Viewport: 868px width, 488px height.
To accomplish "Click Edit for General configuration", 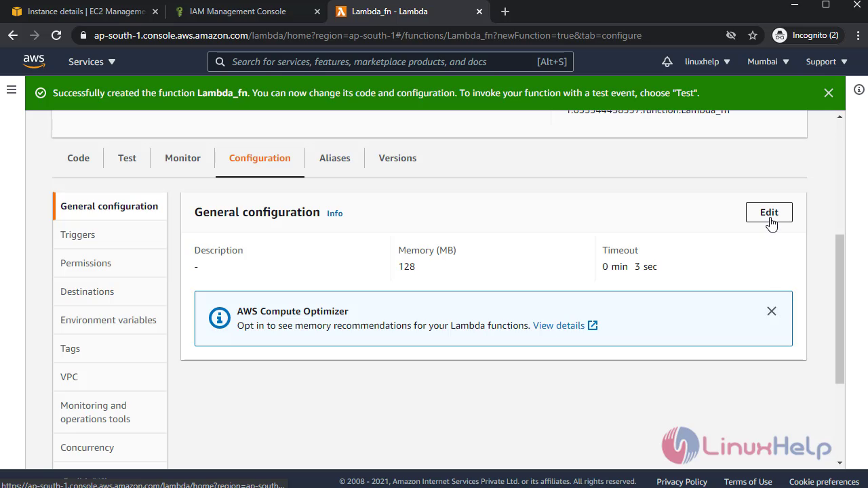I will (x=769, y=212).
